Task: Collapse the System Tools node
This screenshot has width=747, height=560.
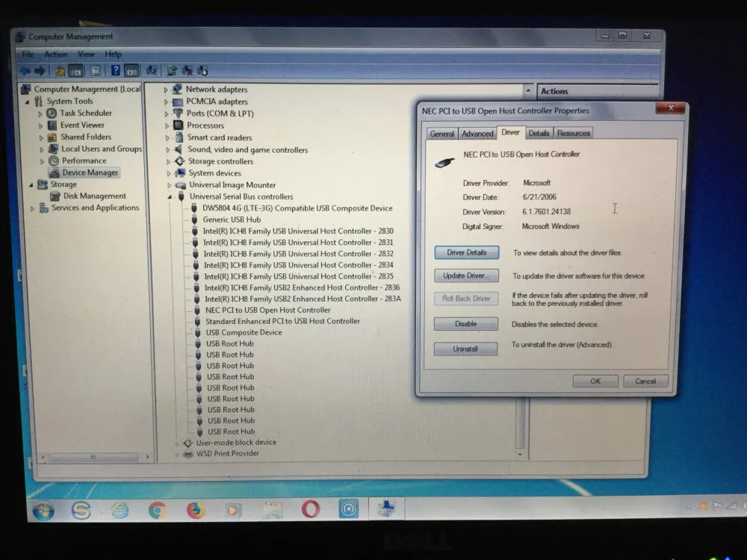Action: click(27, 102)
